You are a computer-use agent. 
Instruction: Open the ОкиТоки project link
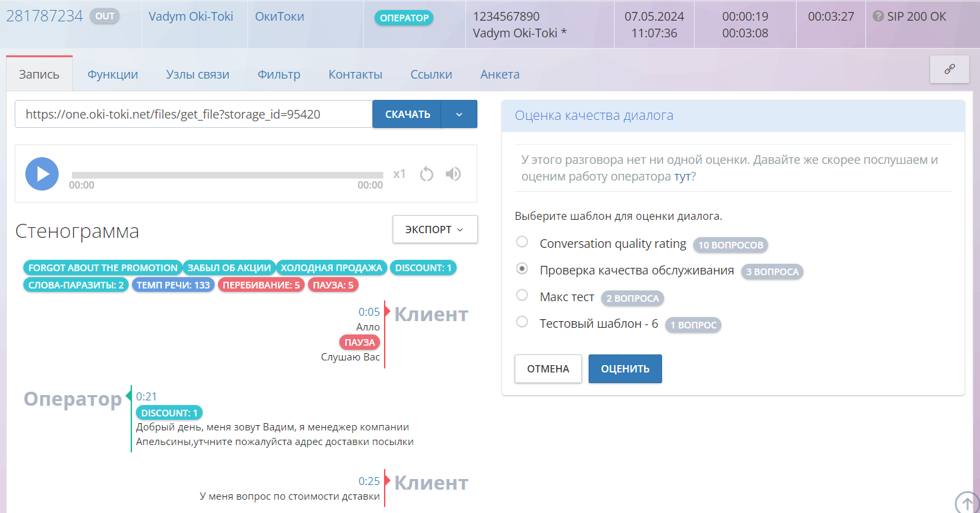coord(279,17)
